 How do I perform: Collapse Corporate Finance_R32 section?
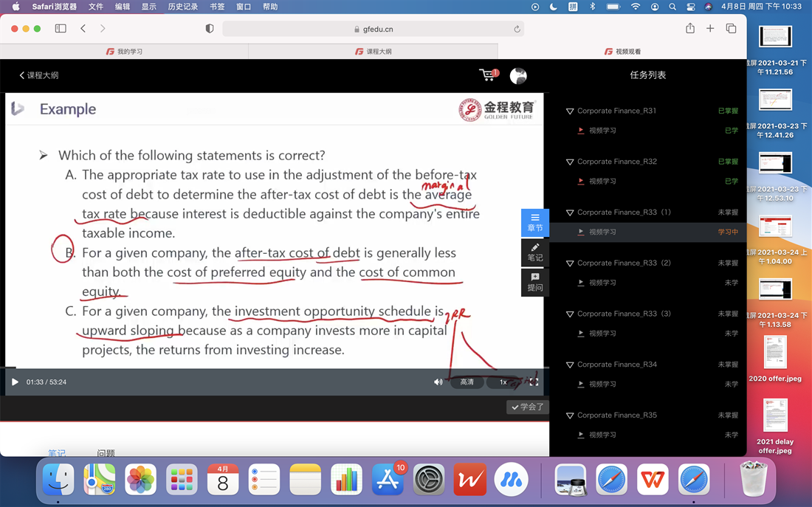570,162
